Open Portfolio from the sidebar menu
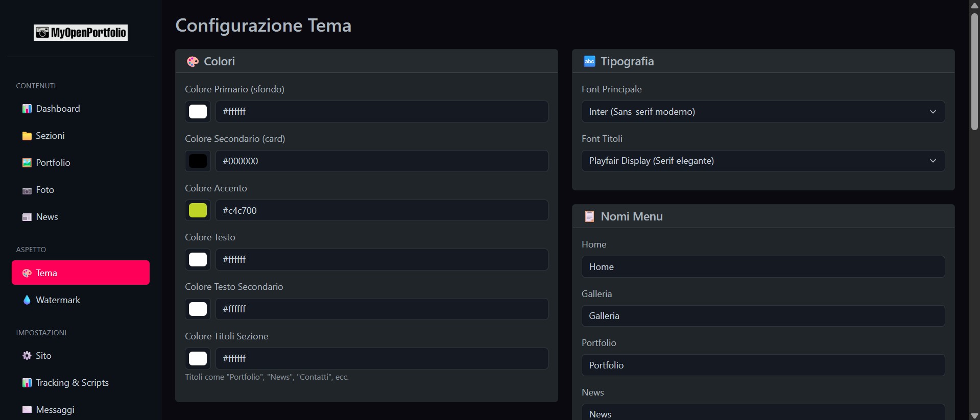Image resolution: width=980 pixels, height=420 pixels. (81, 163)
